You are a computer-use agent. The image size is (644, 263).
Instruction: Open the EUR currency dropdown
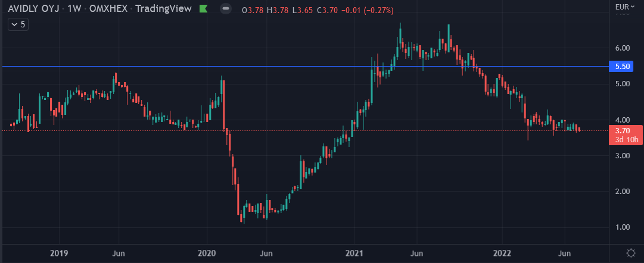pyautogui.click(x=624, y=7)
